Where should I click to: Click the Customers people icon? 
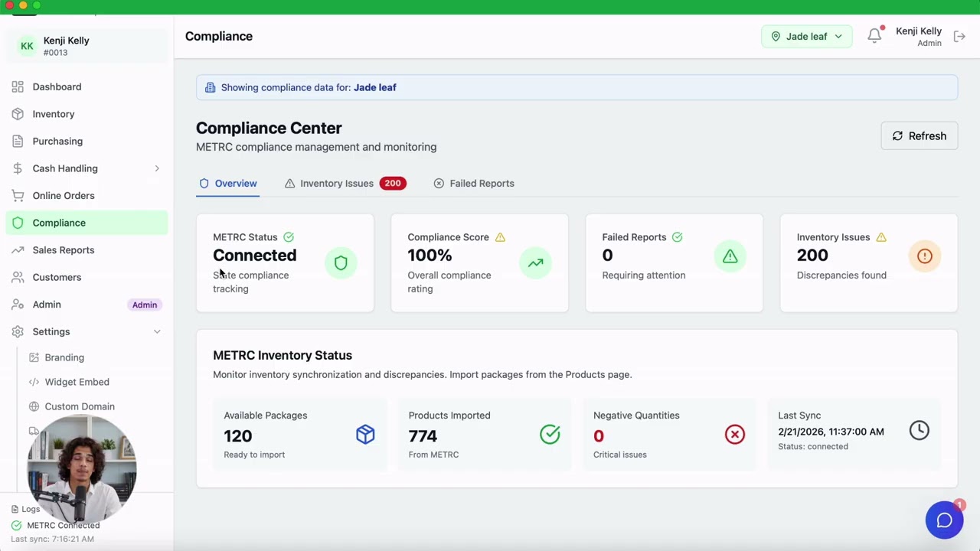point(18,277)
